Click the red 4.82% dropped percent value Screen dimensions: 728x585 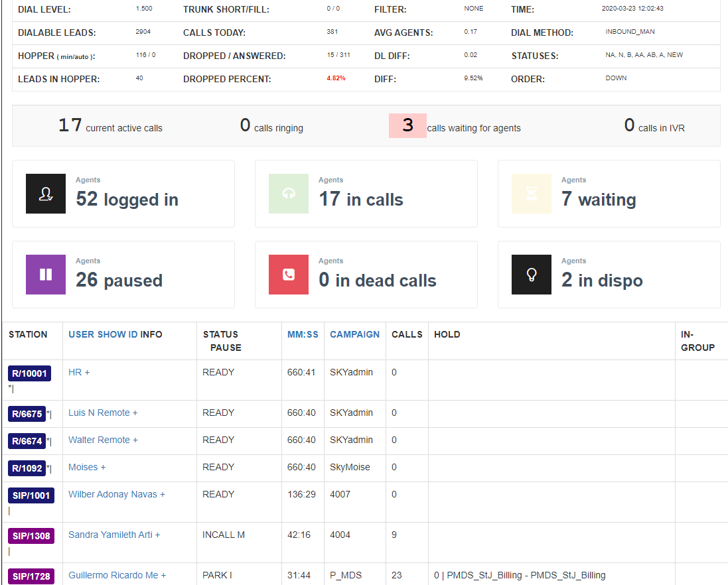pyautogui.click(x=336, y=78)
